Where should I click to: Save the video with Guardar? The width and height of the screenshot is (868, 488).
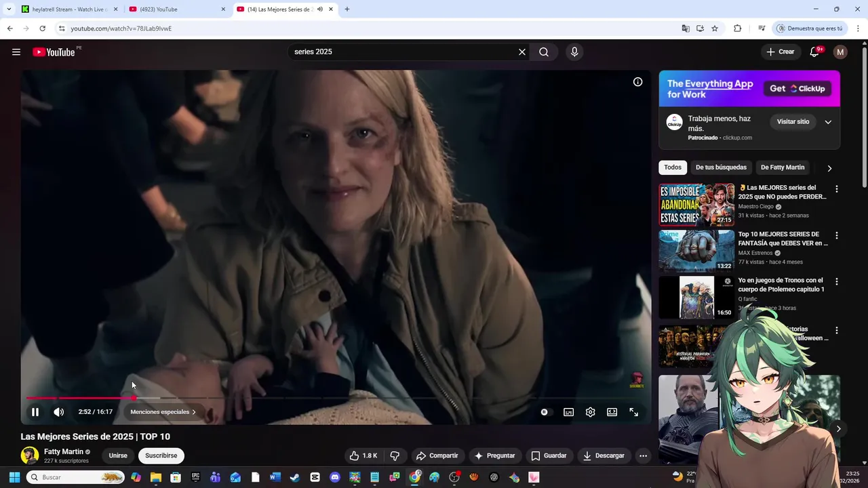pos(549,455)
